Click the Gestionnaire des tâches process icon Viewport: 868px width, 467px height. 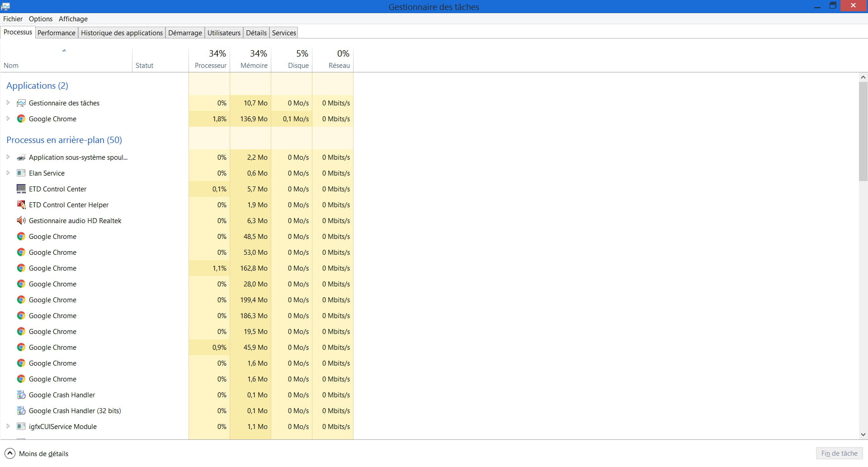click(21, 103)
